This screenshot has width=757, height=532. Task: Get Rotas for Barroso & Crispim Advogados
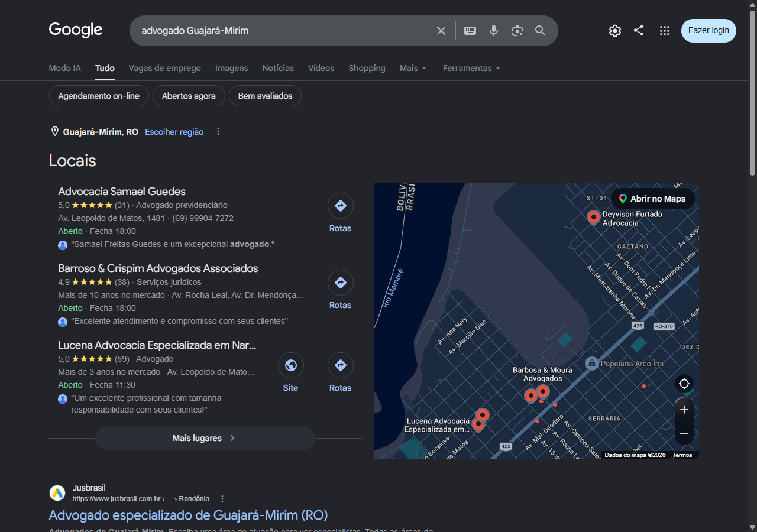(x=341, y=290)
